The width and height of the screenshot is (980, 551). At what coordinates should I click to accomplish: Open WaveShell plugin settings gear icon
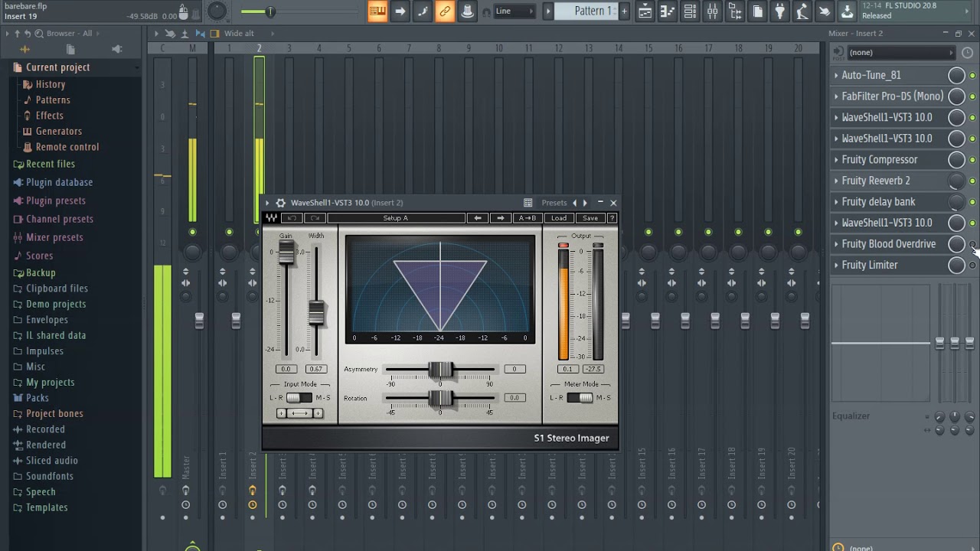click(280, 203)
